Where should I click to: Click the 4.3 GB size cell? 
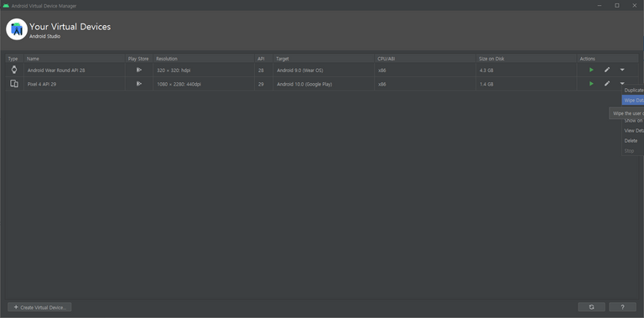pos(526,70)
